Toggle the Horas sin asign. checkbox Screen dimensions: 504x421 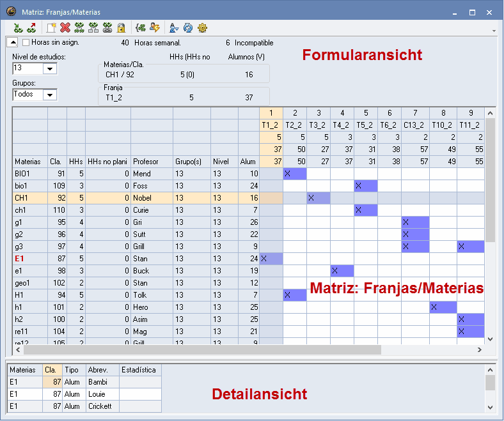tap(26, 42)
